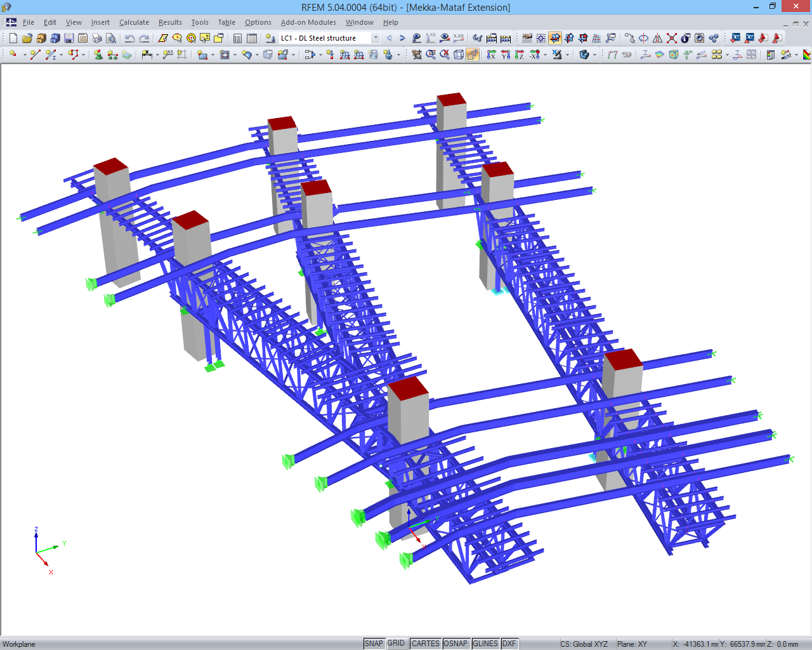This screenshot has height=650, width=812.
Task: Click the Redo arrow icon
Action: point(144,38)
